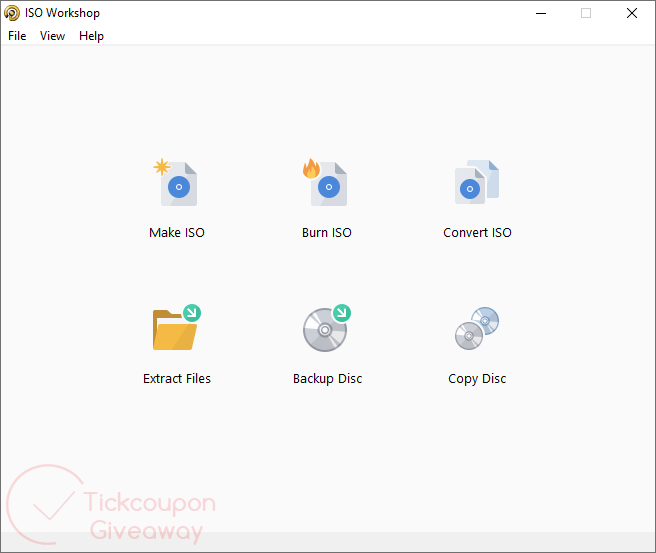Viewport: 656px width, 553px height.
Task: Start Backup Disc via disc icon
Action: click(327, 328)
